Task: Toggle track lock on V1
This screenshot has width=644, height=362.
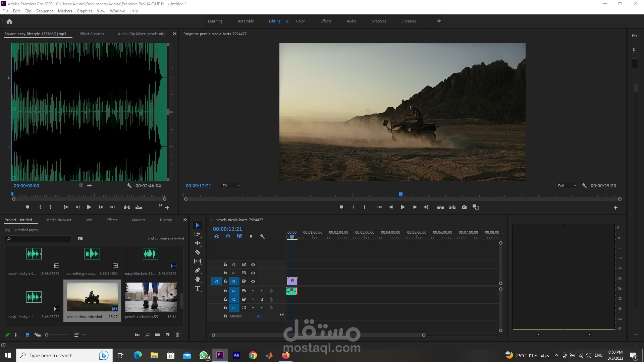Action: (x=225, y=281)
